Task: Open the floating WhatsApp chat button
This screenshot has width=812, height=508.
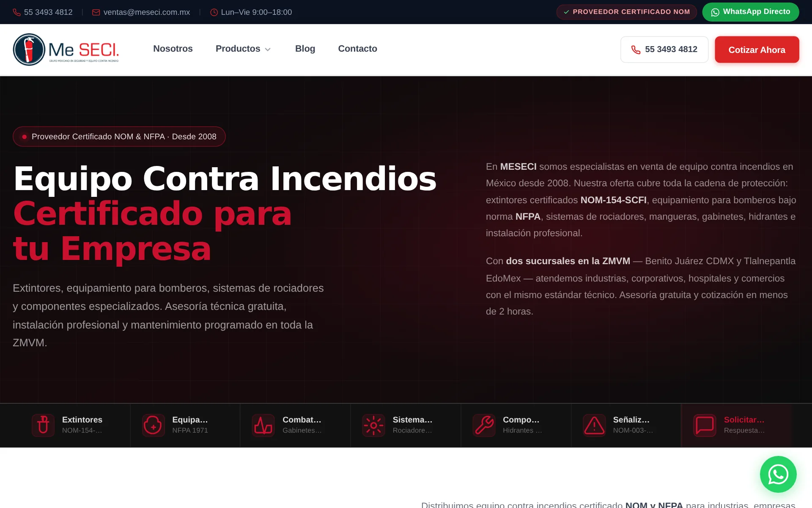Action: (778, 474)
